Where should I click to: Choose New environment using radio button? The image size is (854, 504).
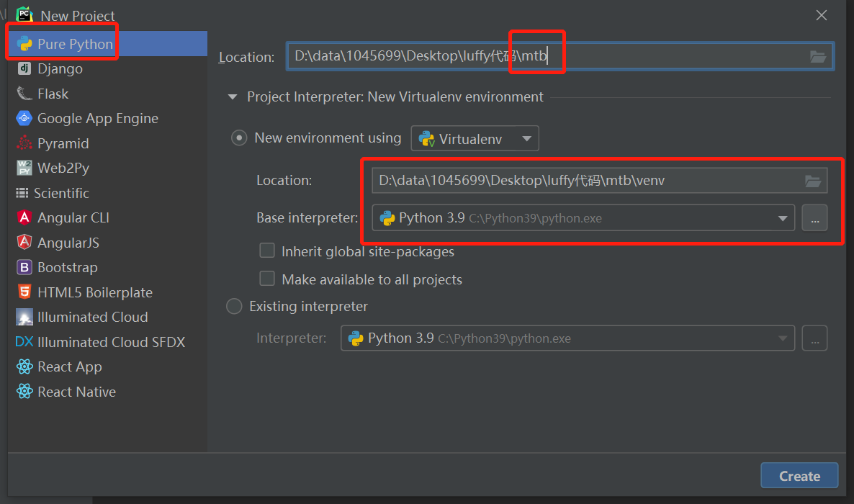(239, 138)
